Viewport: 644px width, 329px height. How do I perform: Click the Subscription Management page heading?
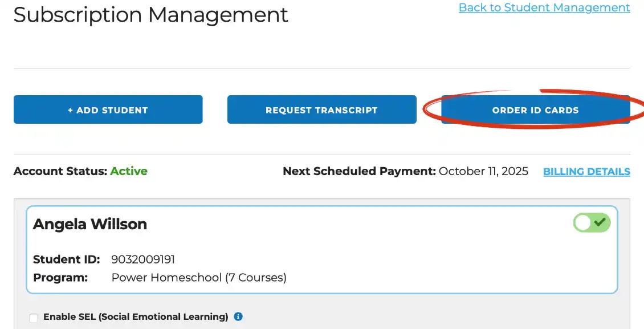[x=150, y=15]
